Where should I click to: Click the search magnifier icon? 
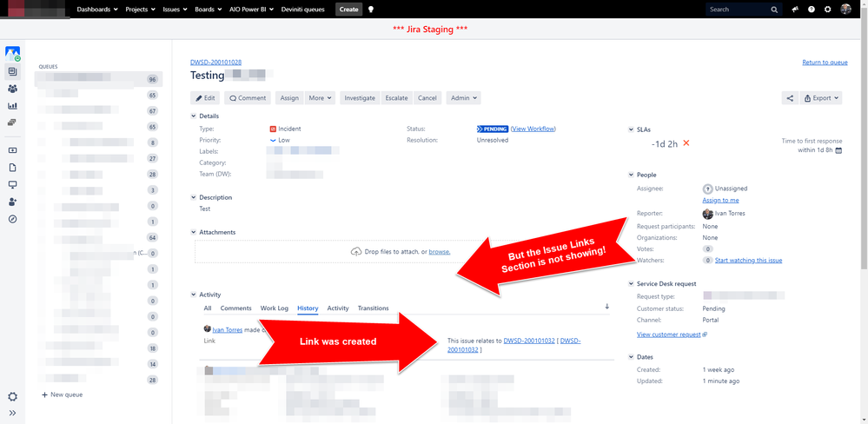point(774,10)
